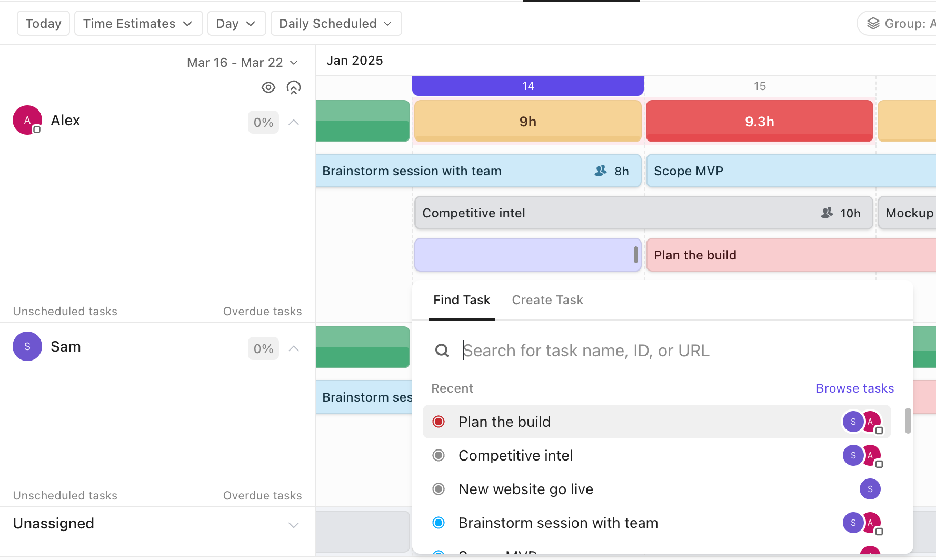Click the collapse-all icon beside the eye

tap(294, 87)
